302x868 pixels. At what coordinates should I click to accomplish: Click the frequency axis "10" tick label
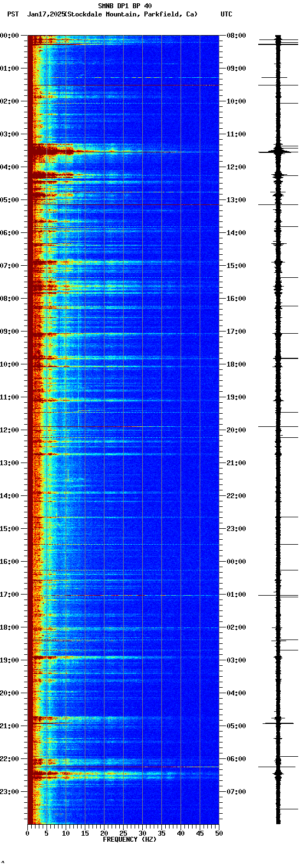pos(66,833)
